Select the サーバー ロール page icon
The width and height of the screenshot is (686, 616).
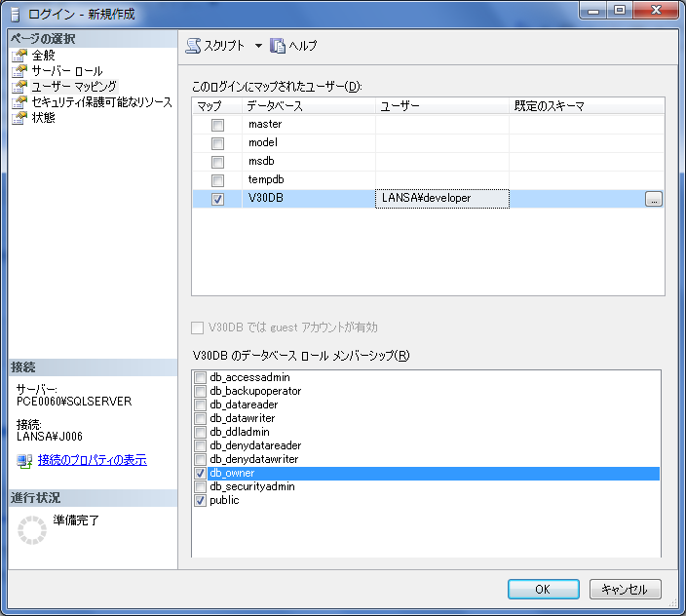point(19,71)
